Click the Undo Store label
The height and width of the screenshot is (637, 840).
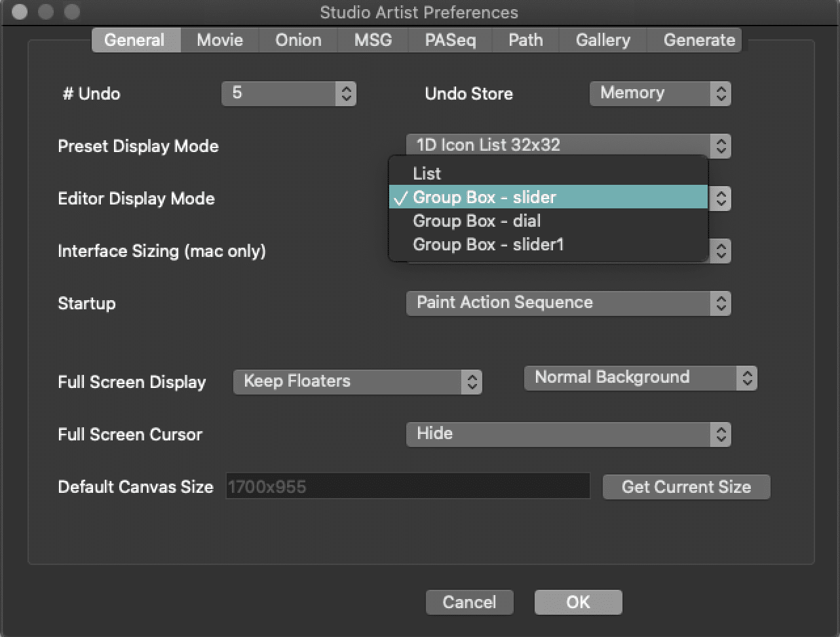coord(469,94)
